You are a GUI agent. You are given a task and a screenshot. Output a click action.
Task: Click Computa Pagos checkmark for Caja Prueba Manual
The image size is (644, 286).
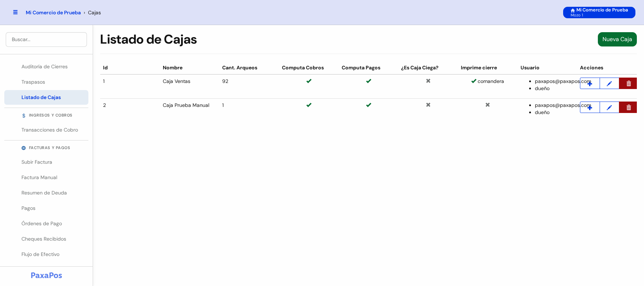tap(369, 105)
